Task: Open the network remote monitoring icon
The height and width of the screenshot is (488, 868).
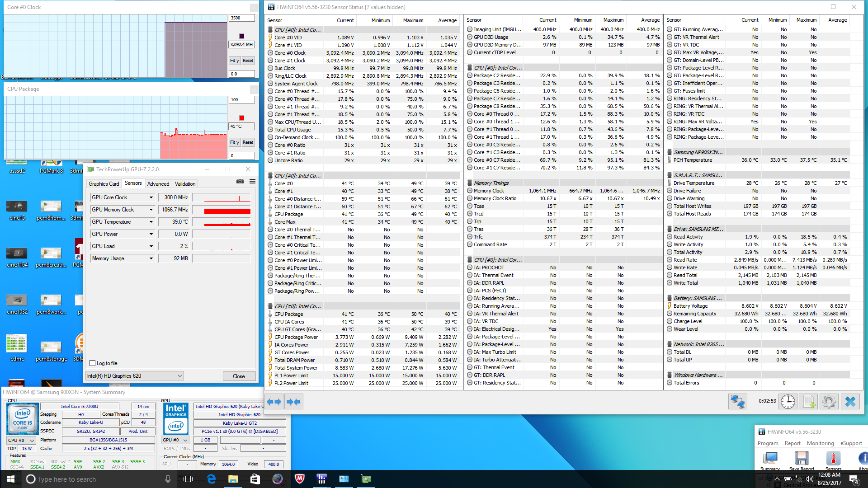Action: click(738, 402)
